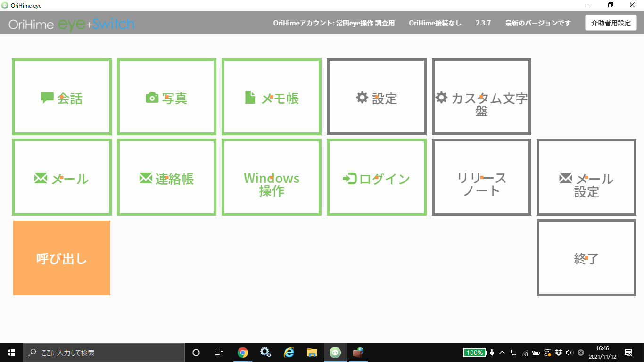Open the Windows notification center
Screen dimensions: 644x362
pyautogui.click(x=628, y=353)
